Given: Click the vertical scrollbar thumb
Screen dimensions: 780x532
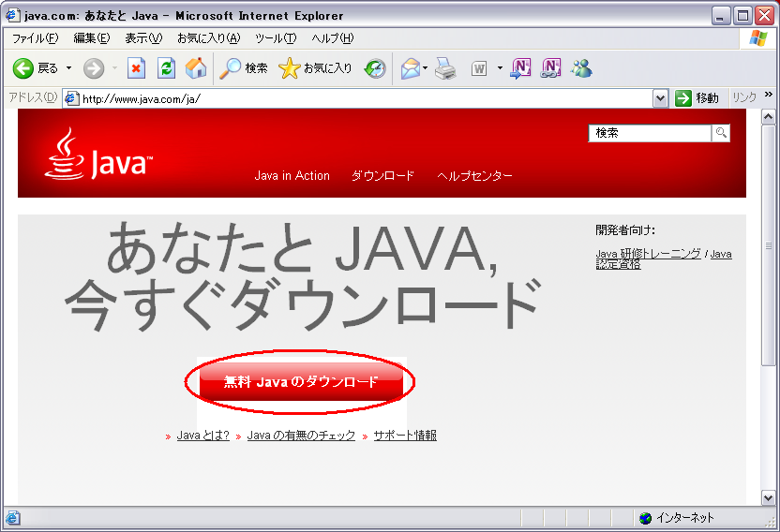Looking at the screenshot, I should pyautogui.click(x=769, y=245).
